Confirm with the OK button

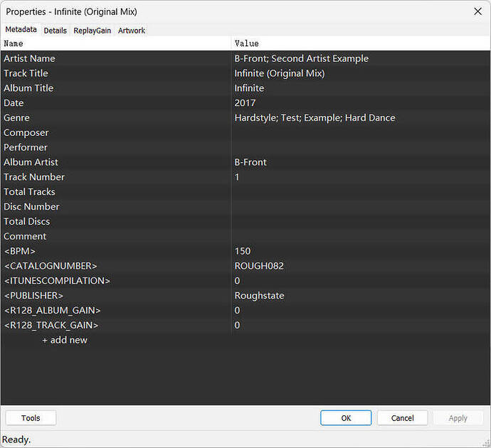point(346,418)
